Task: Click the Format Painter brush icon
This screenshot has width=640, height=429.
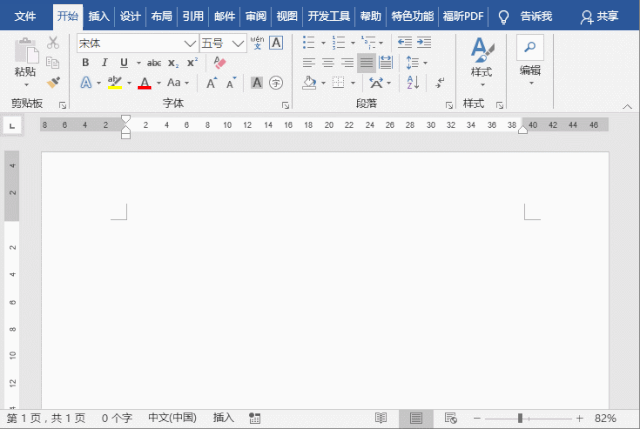Action: tap(53, 82)
